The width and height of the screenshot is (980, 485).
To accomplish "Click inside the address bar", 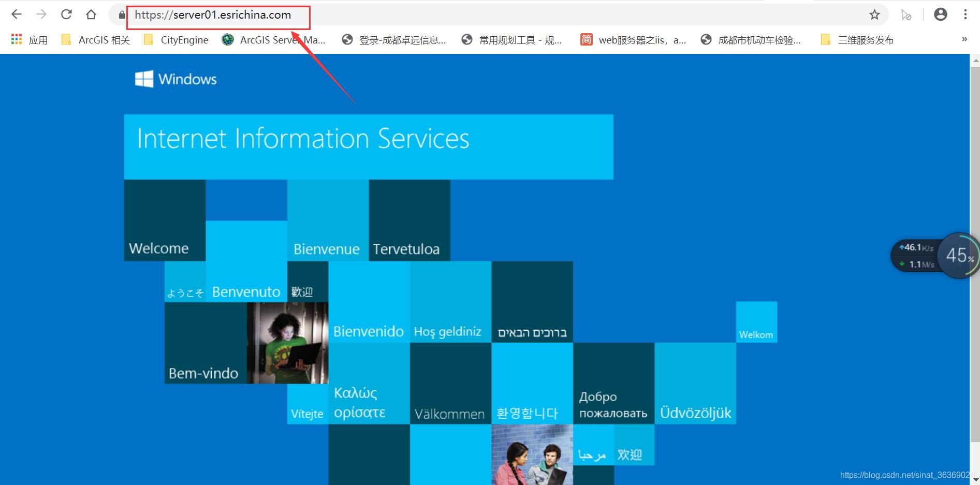I will [x=212, y=14].
